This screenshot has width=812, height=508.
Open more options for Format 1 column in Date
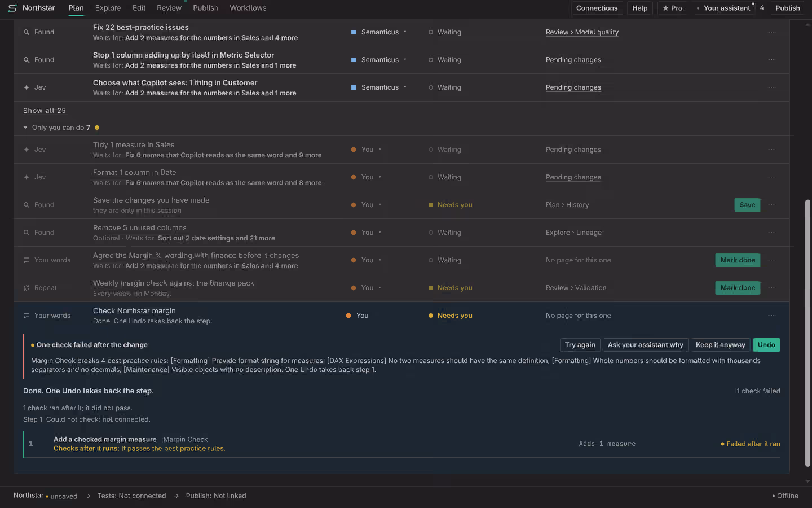coord(771,177)
